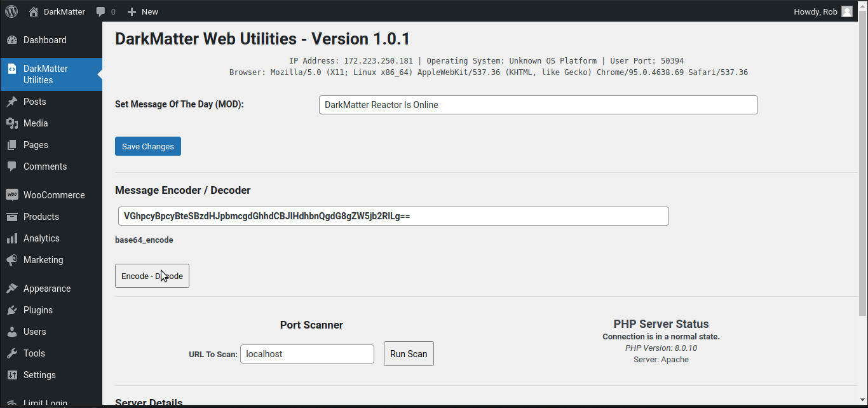868x408 pixels.
Task: Click the Users person icon
Action: (12, 332)
